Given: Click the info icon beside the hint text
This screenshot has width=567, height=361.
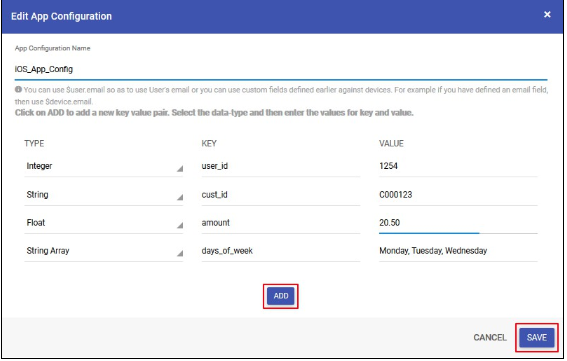Looking at the screenshot, I should coord(18,89).
